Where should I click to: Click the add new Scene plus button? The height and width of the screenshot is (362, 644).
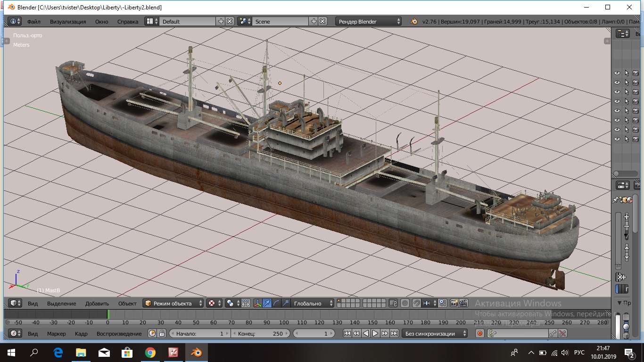coord(314,21)
